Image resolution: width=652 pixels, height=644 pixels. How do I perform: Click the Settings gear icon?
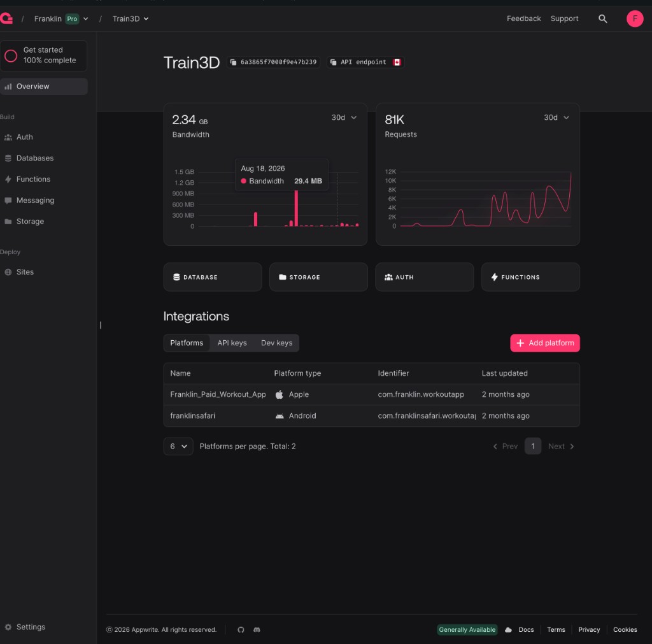tap(8, 627)
